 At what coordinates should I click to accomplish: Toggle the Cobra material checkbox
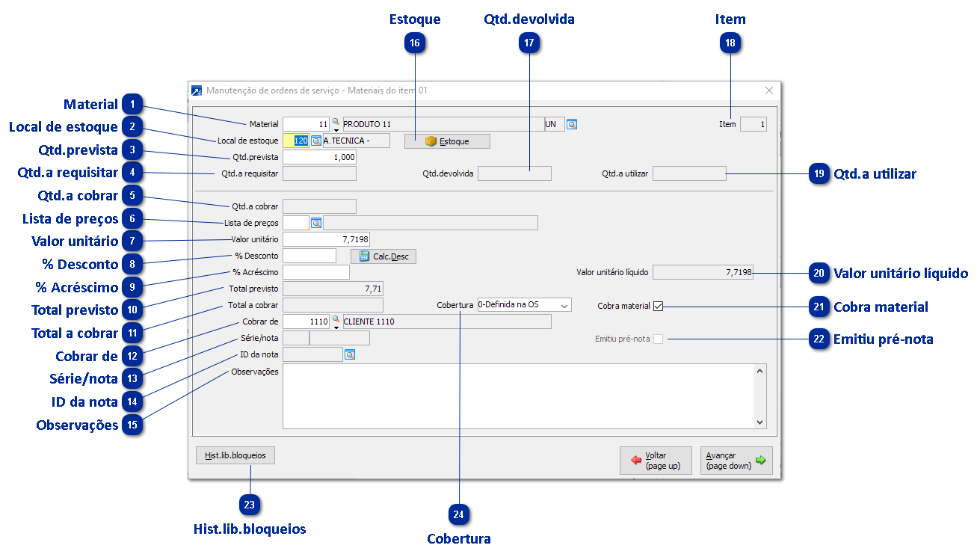tap(658, 306)
